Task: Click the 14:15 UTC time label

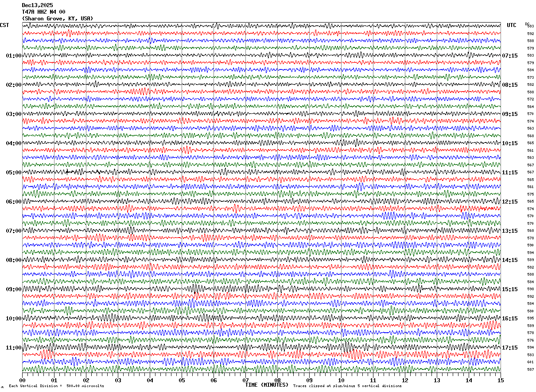Action: pos(510,260)
